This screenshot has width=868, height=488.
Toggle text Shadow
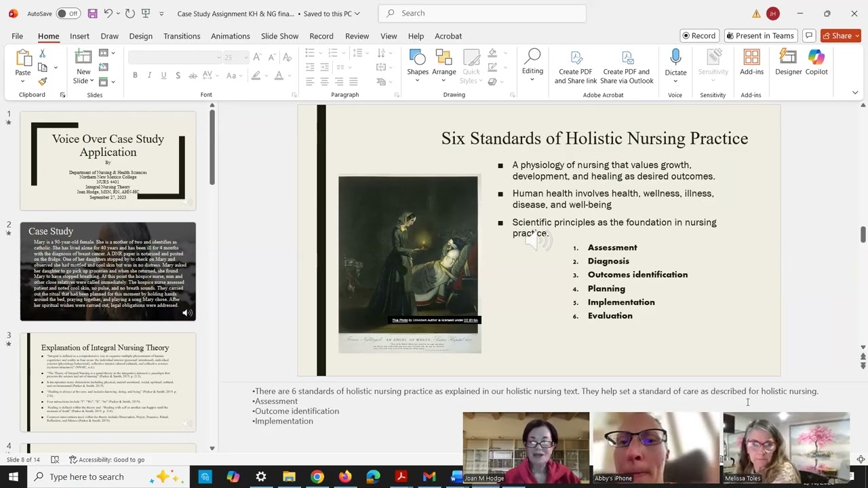tap(178, 75)
